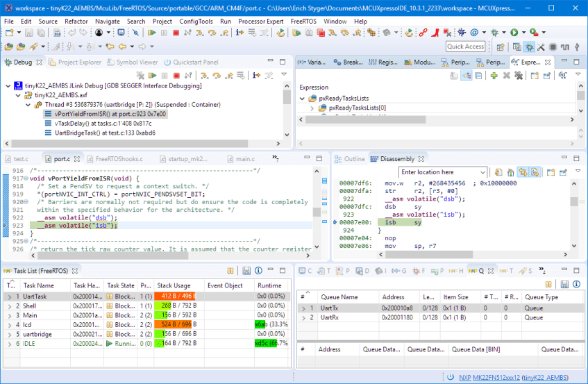Click the blue bug debug icon in the toolbar
Image resolution: width=588 pixels, height=384 pixels.
tap(462, 33)
